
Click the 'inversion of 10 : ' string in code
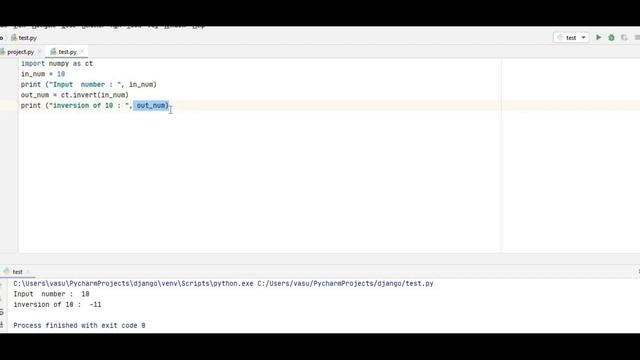[x=89, y=106]
